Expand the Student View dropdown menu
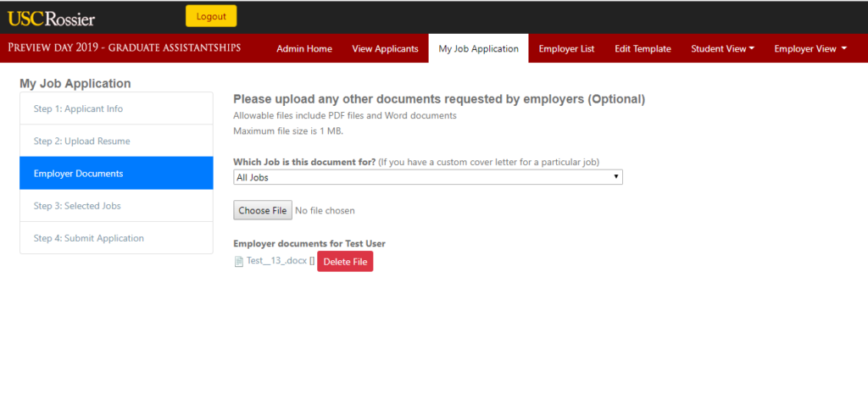This screenshot has width=868, height=416. click(x=723, y=48)
